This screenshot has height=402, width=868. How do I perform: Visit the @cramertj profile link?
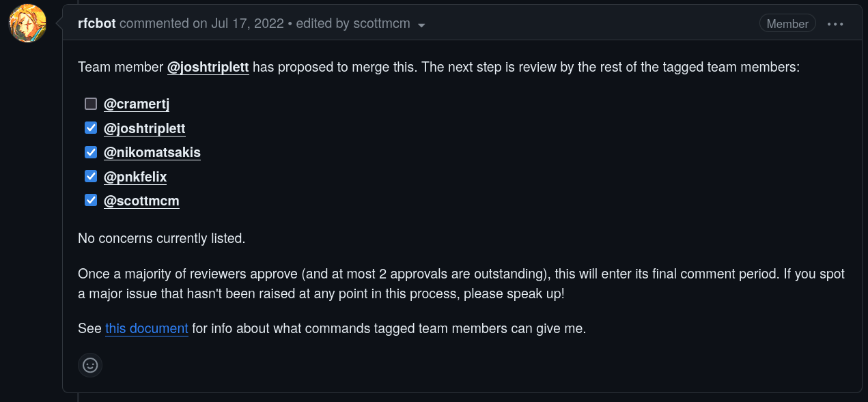coord(137,104)
